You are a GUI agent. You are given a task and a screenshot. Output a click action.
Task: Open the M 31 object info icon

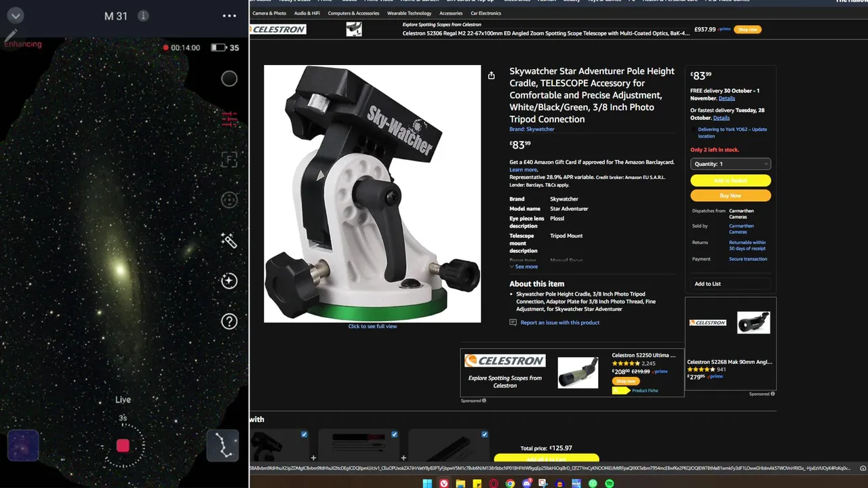tap(143, 16)
